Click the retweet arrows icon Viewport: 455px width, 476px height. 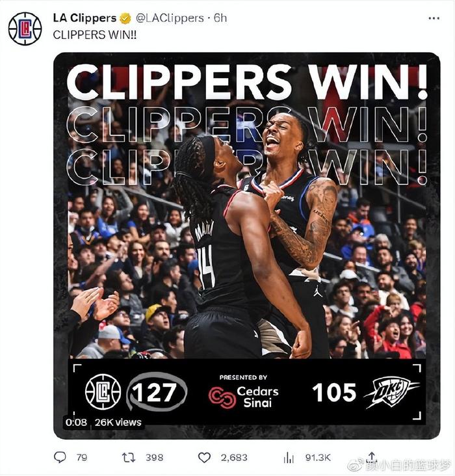click(129, 458)
